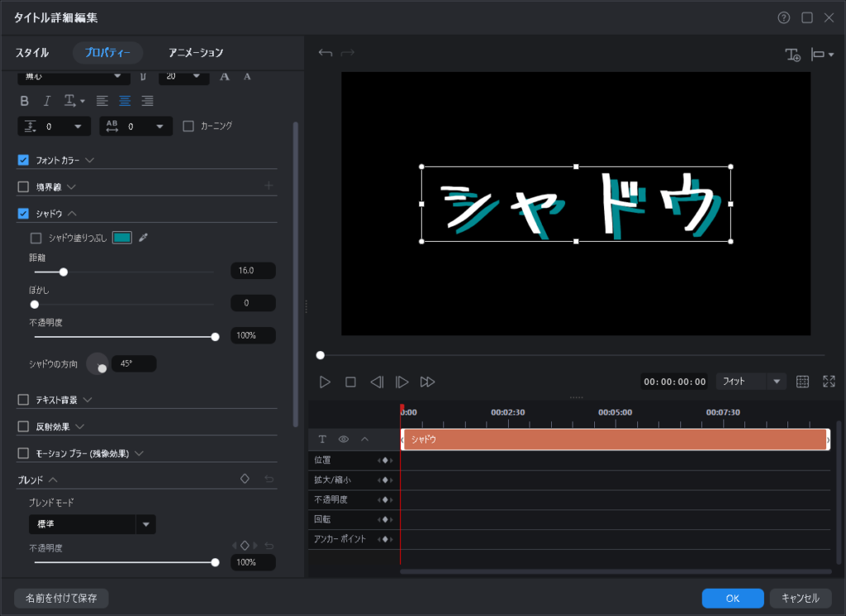Switch to the スタイル tab

click(32, 53)
